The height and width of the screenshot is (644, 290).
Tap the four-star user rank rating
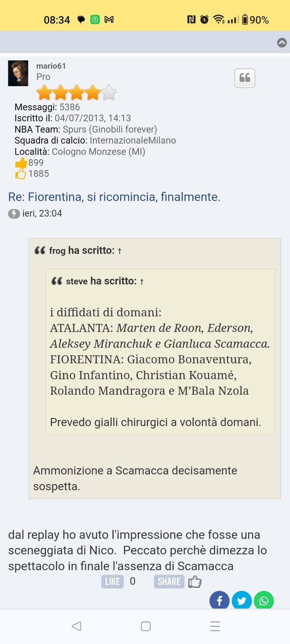pos(76,92)
